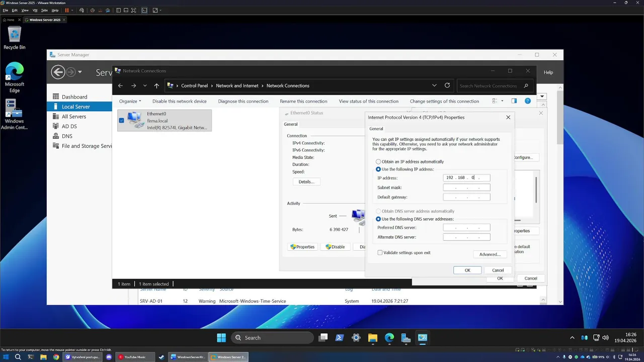Open VMware File menu
Screen dimensions: 644x362
click(6, 10)
